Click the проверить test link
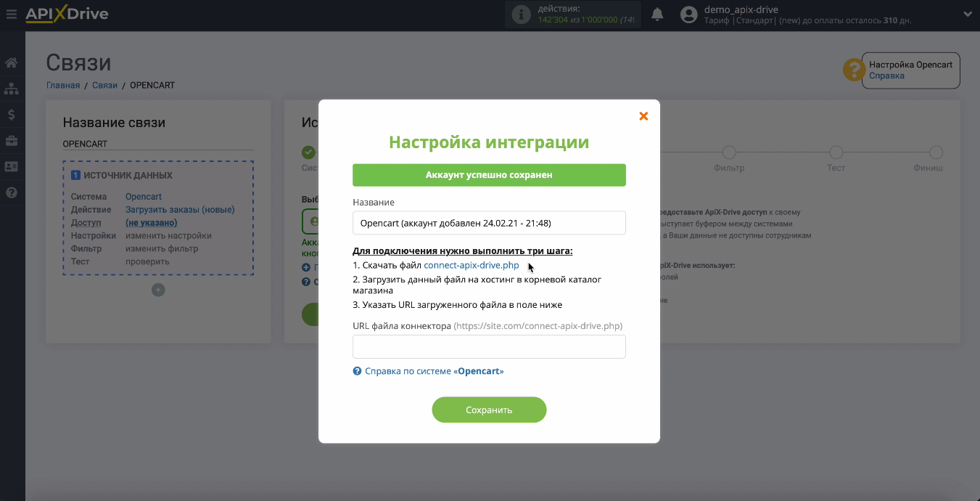Image resolution: width=980 pixels, height=501 pixels. pyautogui.click(x=147, y=262)
